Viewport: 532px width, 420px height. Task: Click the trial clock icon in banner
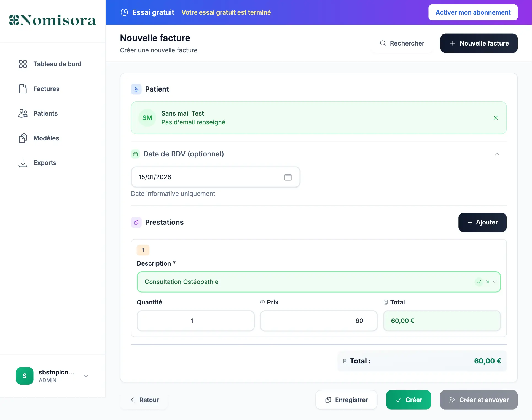124,12
